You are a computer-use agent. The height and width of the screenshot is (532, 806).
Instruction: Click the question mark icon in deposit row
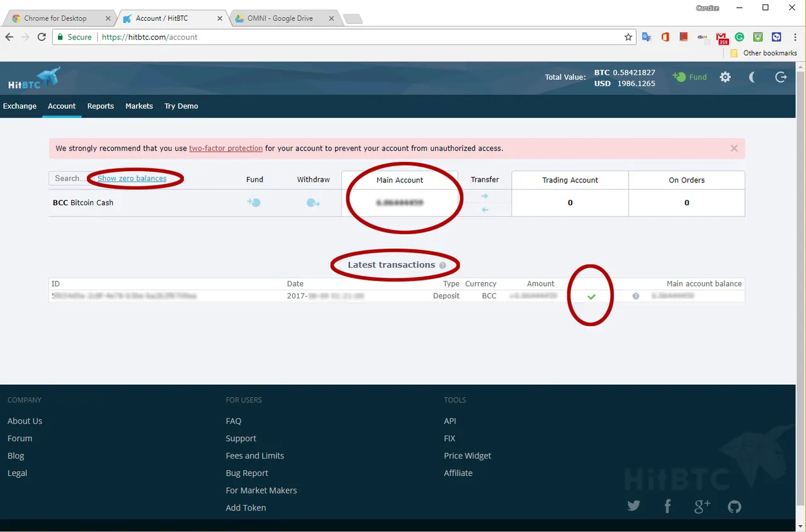[635, 296]
